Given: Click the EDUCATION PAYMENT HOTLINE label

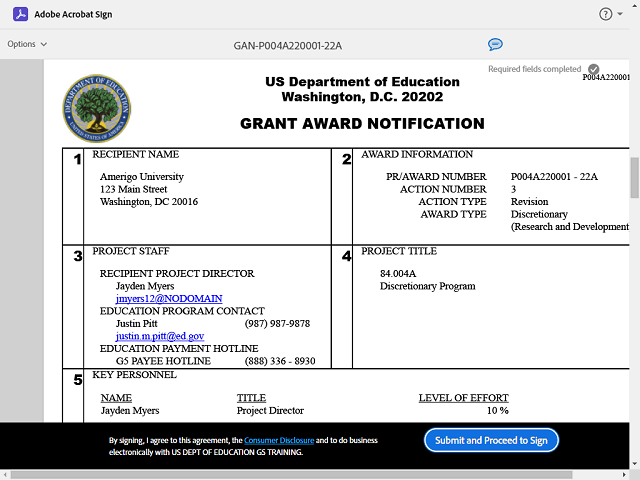Looking at the screenshot, I should point(179,349).
